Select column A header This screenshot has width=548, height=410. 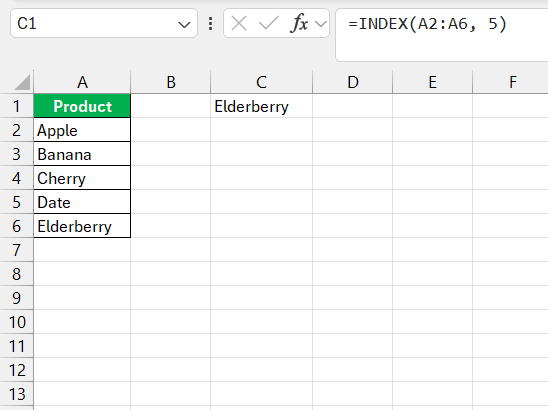tap(82, 82)
